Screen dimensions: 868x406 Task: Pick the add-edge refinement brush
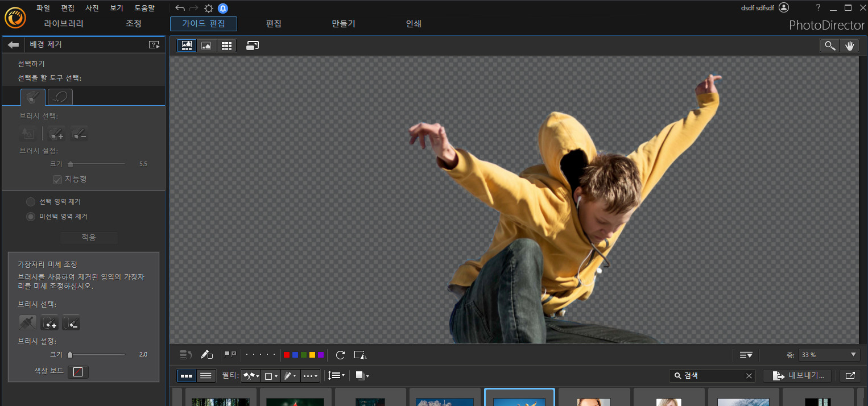(x=49, y=322)
